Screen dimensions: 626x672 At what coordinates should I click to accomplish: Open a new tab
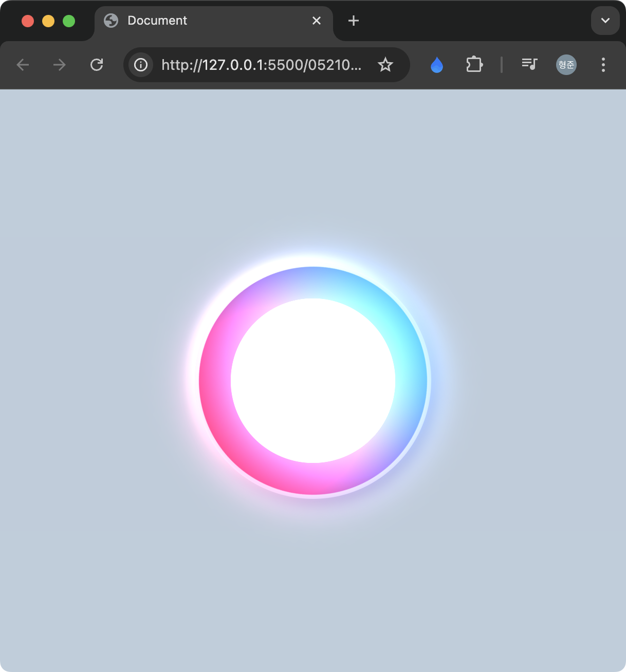[x=354, y=21]
